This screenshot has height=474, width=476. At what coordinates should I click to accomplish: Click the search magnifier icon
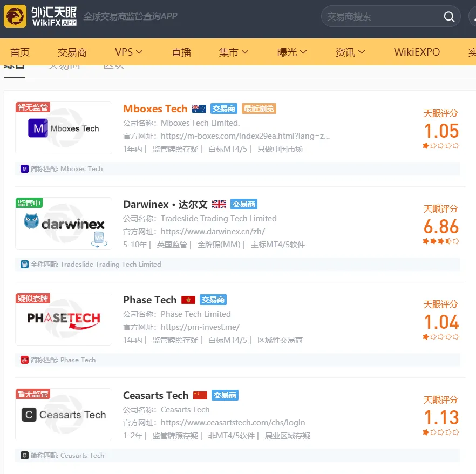coord(449,16)
